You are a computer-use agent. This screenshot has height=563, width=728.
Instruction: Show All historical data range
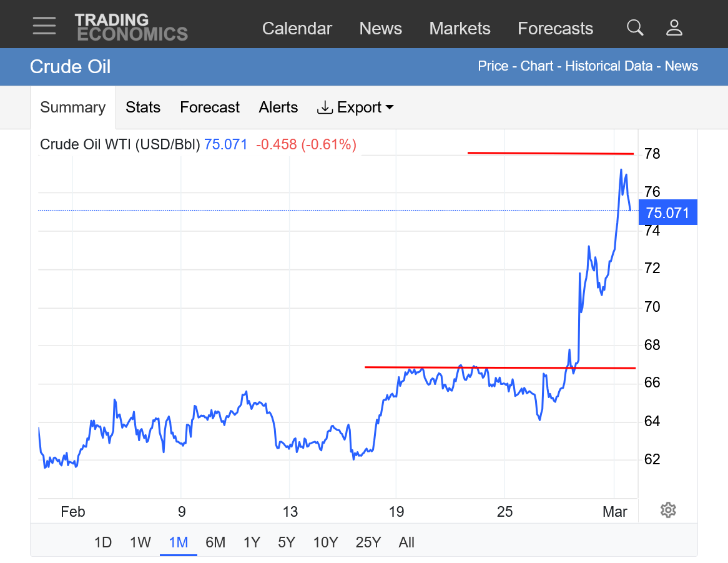point(406,542)
